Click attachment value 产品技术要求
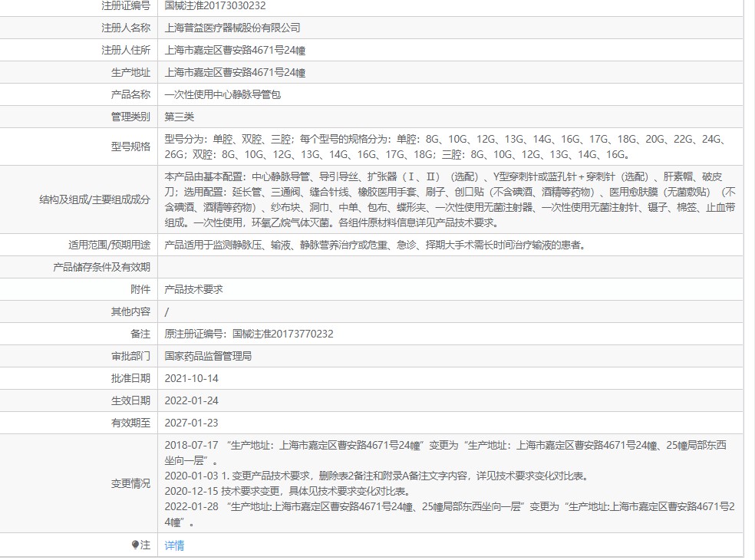Viewport: 755px width, 560px height. point(193,289)
